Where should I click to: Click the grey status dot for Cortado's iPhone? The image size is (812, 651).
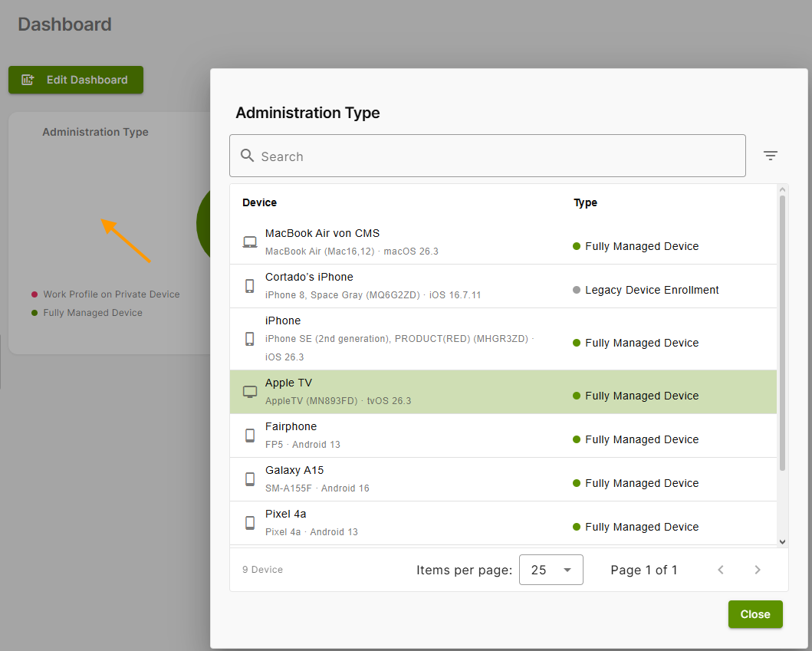tap(577, 290)
